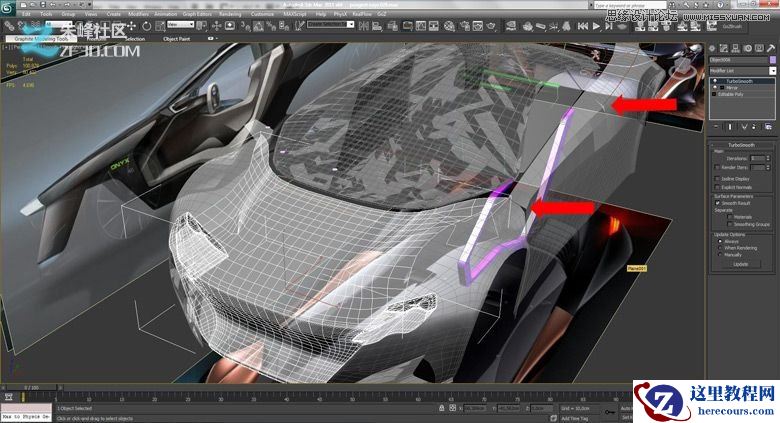Expand the Mirror modifier sub-objects

tap(722, 88)
